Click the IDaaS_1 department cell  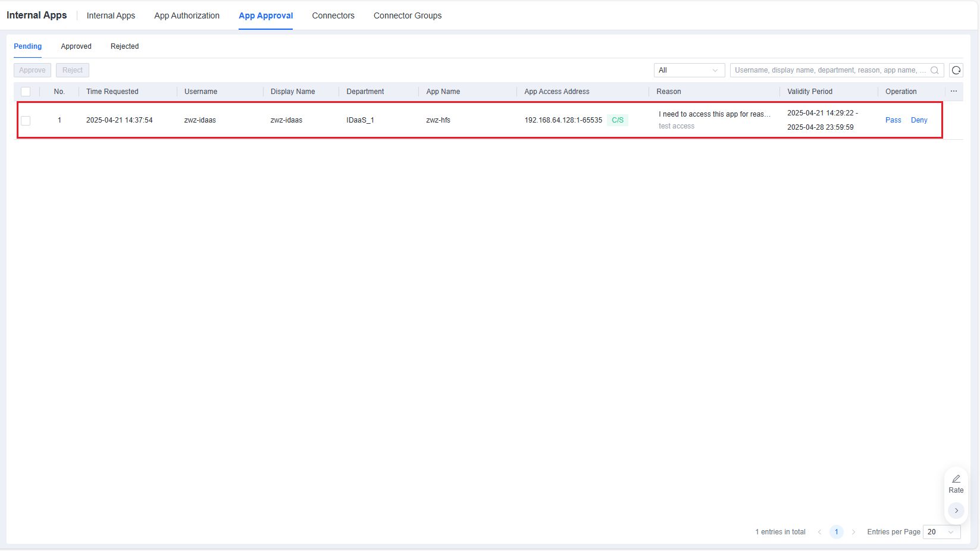(x=361, y=120)
